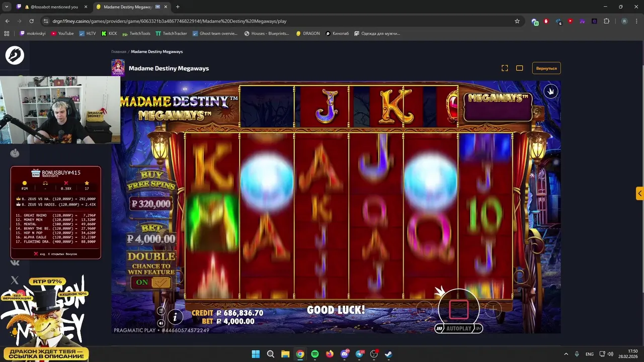Open the mokrivskyi bookmark
Screen dimensions: 644x362
tap(33, 33)
